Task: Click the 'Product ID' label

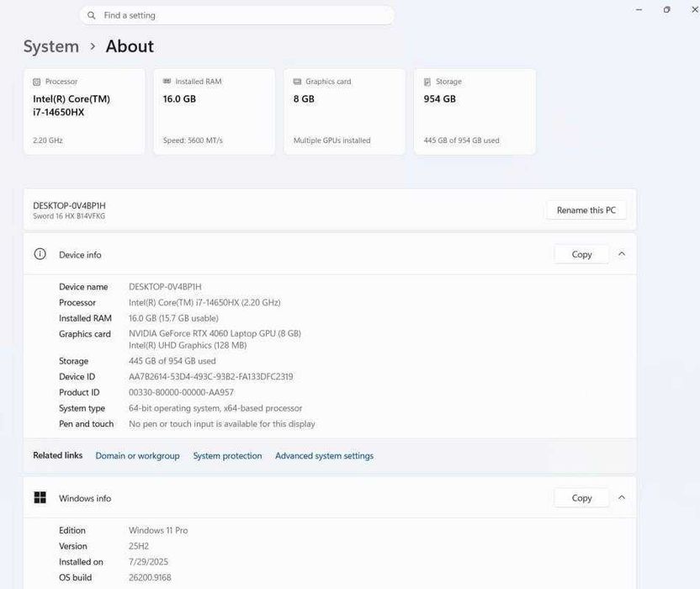Action: click(79, 392)
